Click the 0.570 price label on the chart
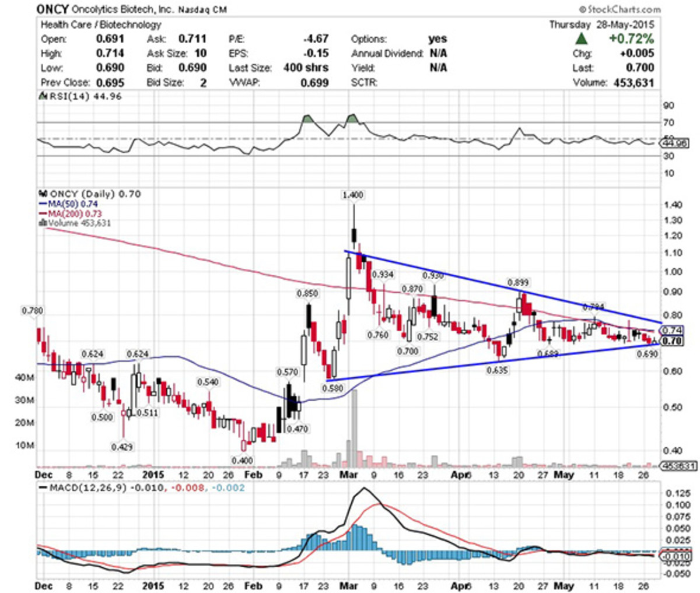Screen dimensions: 700x593 288,372
